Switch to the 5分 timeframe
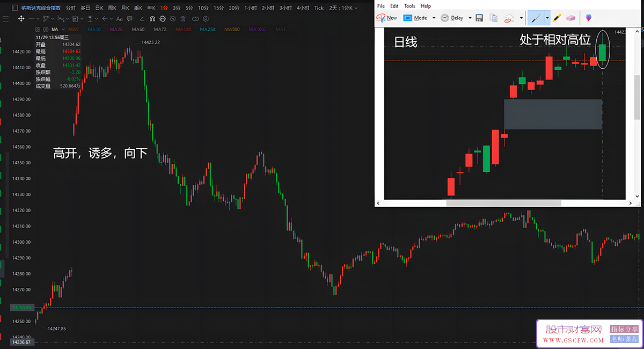Image resolution: width=644 pixels, height=349 pixels. tap(189, 8)
